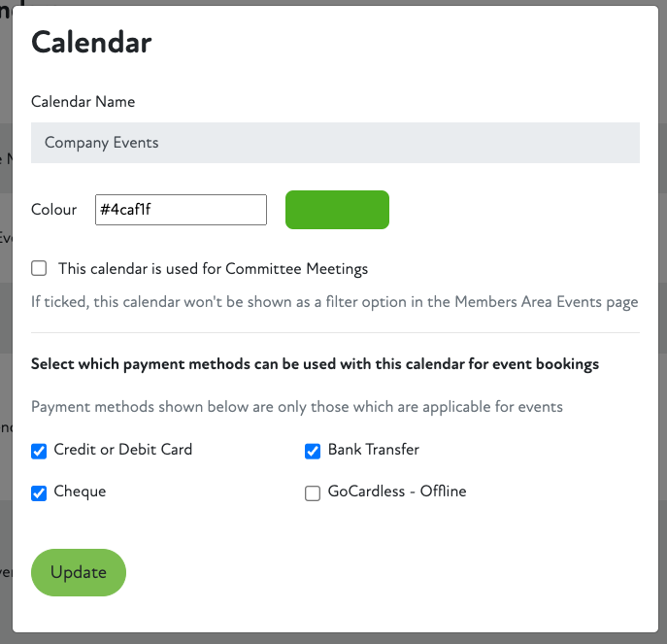Viewport: 667px width, 644px height.
Task: Click the "GoCardless - Offline" label text
Action: tap(397, 491)
